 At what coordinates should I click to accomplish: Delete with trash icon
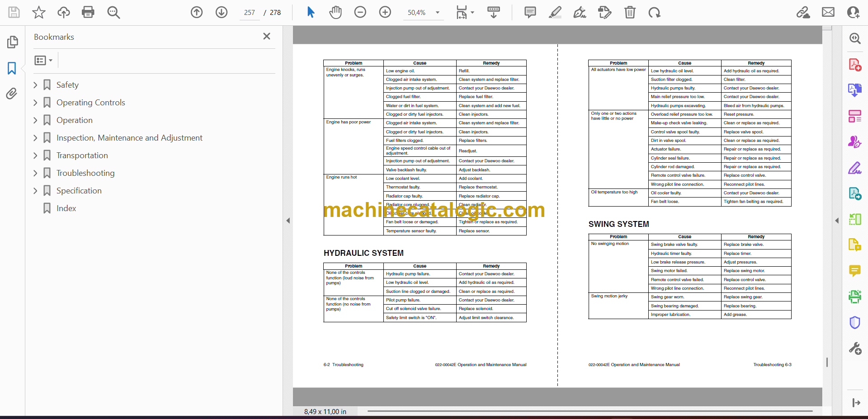pyautogui.click(x=630, y=12)
